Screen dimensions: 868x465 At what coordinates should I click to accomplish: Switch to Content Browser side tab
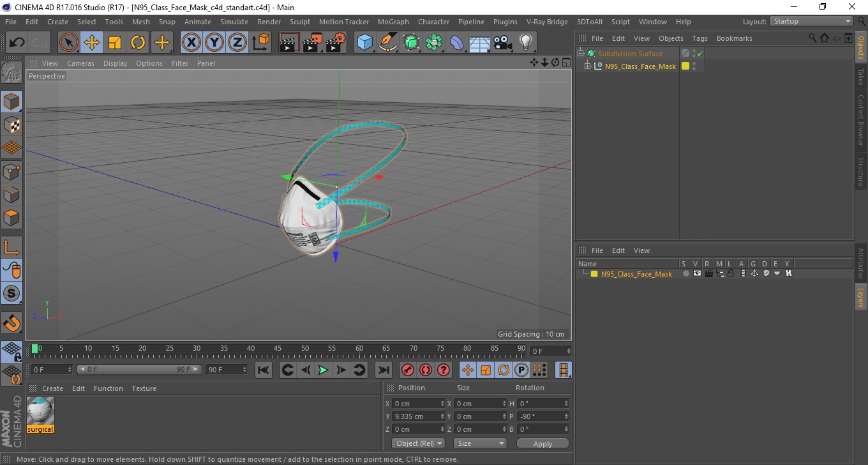861,120
